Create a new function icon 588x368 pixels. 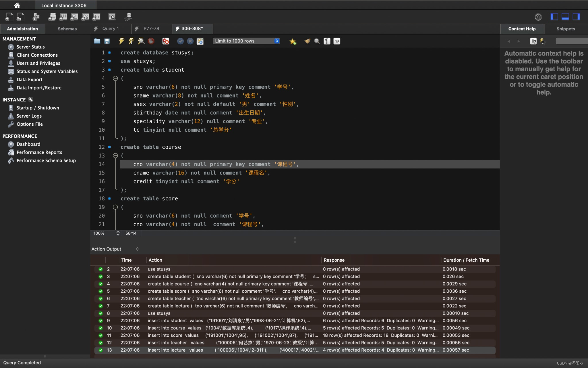click(x=96, y=17)
